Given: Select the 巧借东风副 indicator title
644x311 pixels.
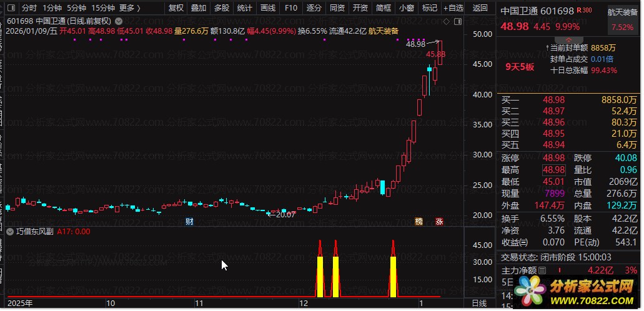Looking at the screenshot, I should pos(35,232).
